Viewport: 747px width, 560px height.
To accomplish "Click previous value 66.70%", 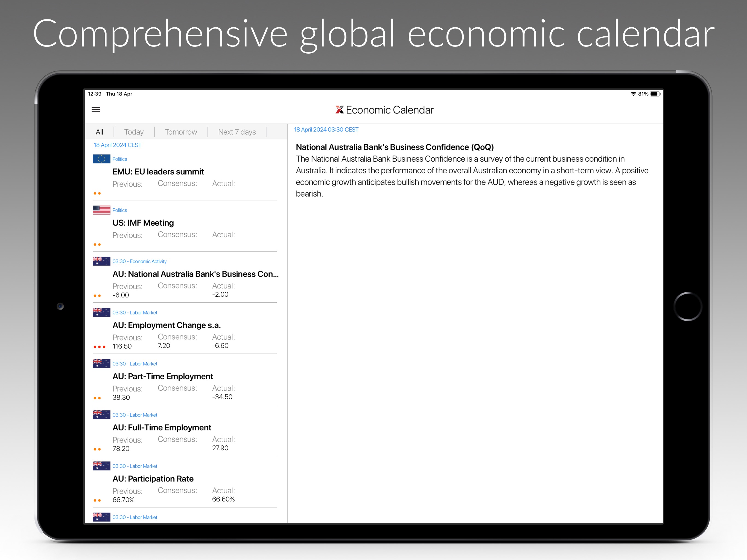I will click(123, 500).
